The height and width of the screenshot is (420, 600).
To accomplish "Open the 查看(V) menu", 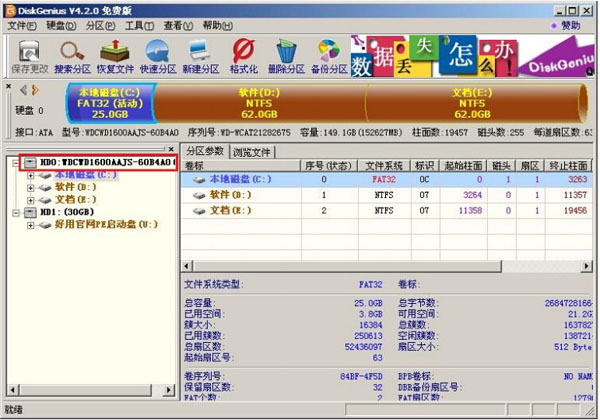I will [178, 26].
